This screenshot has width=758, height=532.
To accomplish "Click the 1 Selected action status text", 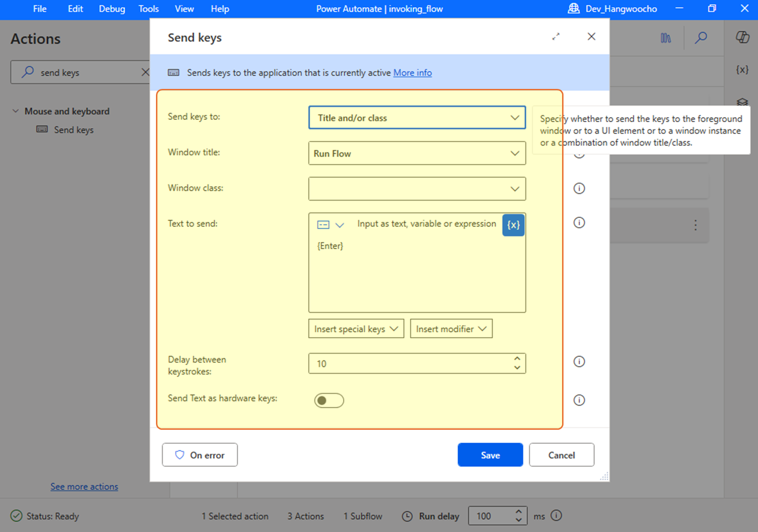I will click(x=235, y=516).
